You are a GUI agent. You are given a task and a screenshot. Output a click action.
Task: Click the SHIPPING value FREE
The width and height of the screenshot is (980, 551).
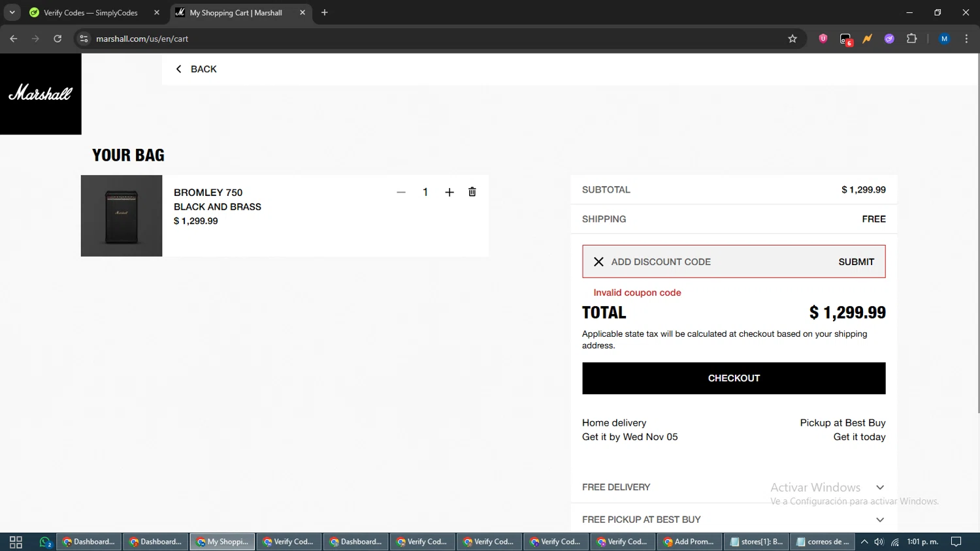pyautogui.click(x=874, y=219)
